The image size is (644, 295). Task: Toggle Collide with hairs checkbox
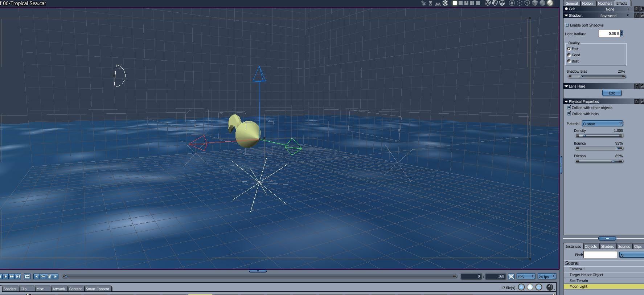coord(569,114)
